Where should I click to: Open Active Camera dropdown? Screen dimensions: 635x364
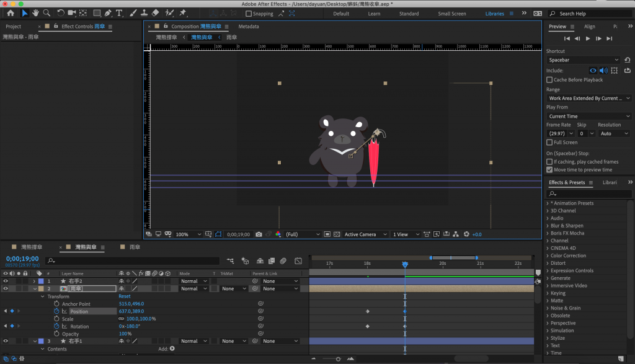pos(365,234)
